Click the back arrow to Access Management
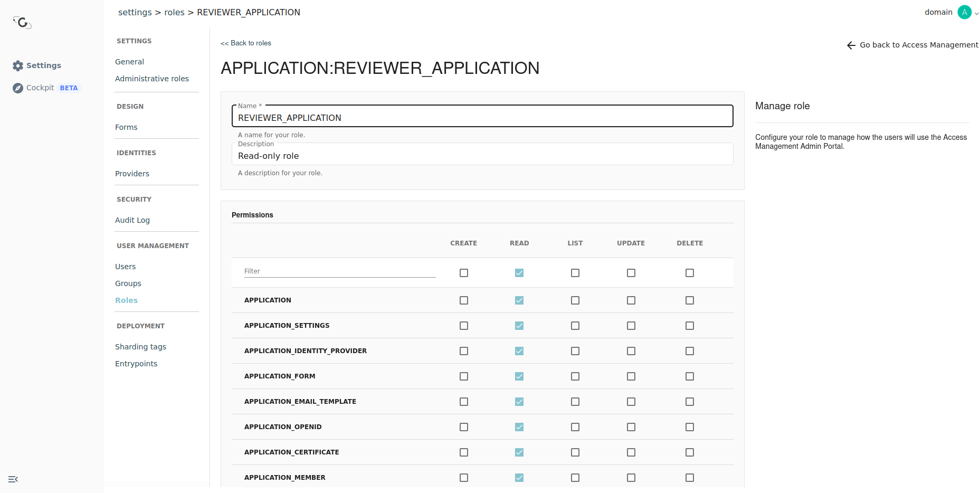Image resolution: width=980 pixels, height=493 pixels. (851, 45)
